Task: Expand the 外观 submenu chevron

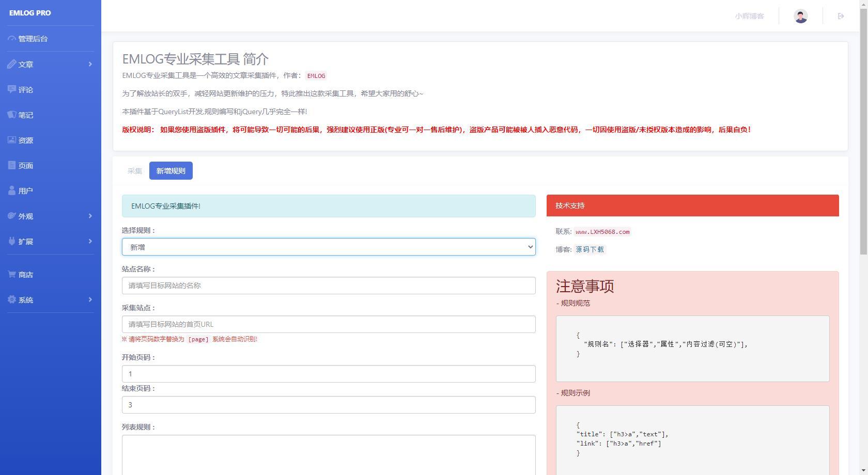Action: tap(90, 216)
